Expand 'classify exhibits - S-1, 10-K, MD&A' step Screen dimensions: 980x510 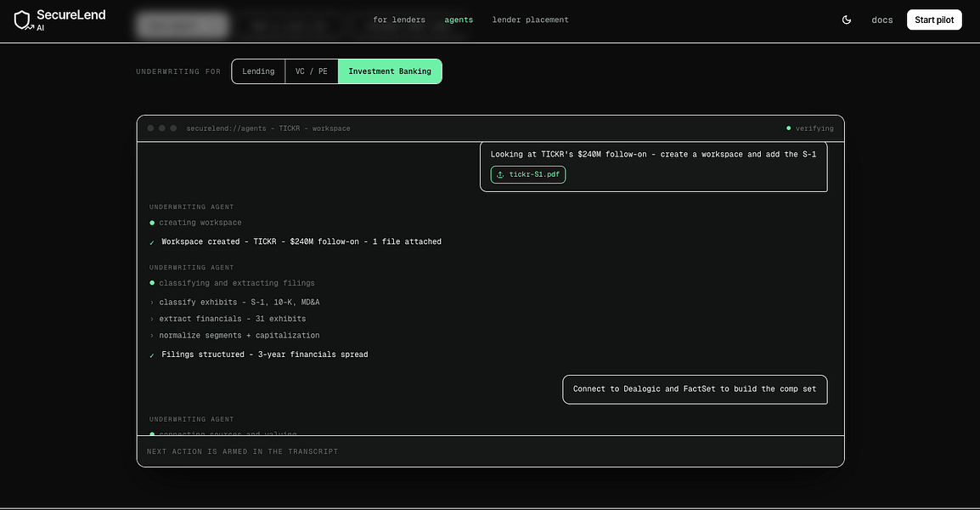[x=234, y=303]
